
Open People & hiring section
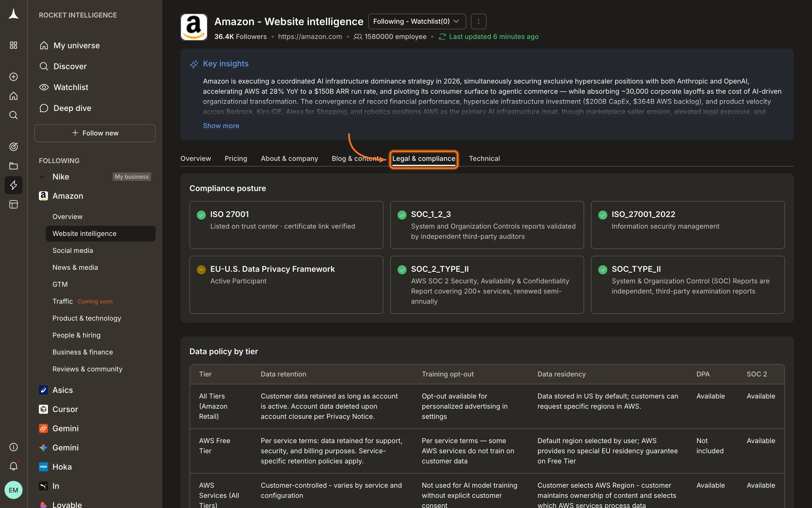(76, 335)
